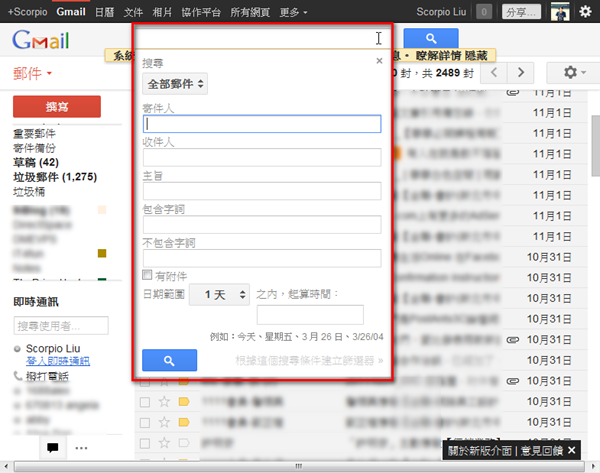Click the blue search button in advanced panel

click(170, 360)
